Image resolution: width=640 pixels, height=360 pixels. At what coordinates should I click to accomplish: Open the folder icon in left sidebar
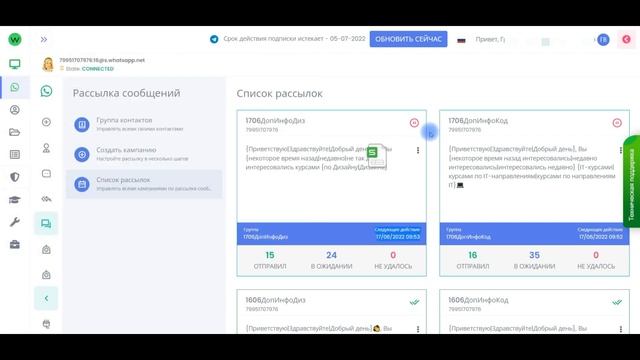15,132
